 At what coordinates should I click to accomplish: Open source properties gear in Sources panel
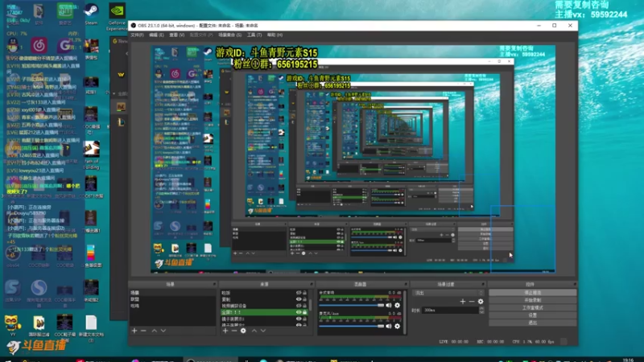point(243,331)
